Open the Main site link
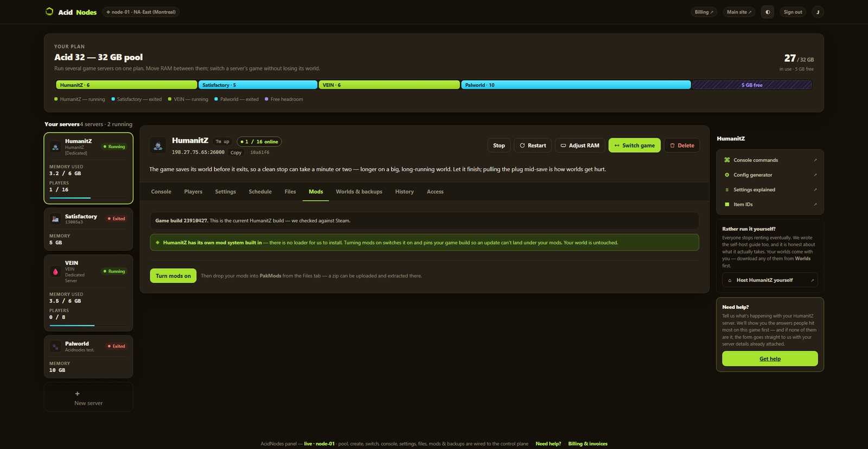The image size is (868, 449). pyautogui.click(x=739, y=12)
